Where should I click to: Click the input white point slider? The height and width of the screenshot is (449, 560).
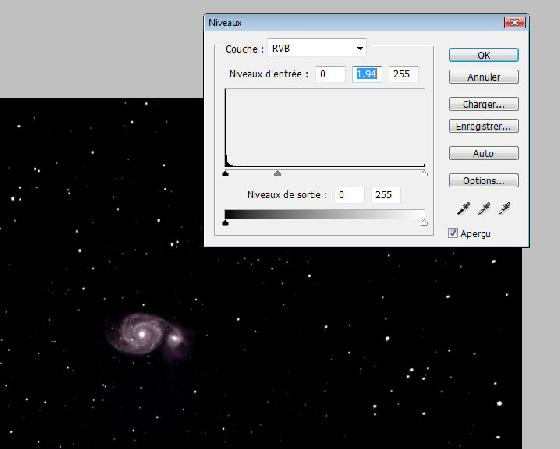[x=424, y=173]
